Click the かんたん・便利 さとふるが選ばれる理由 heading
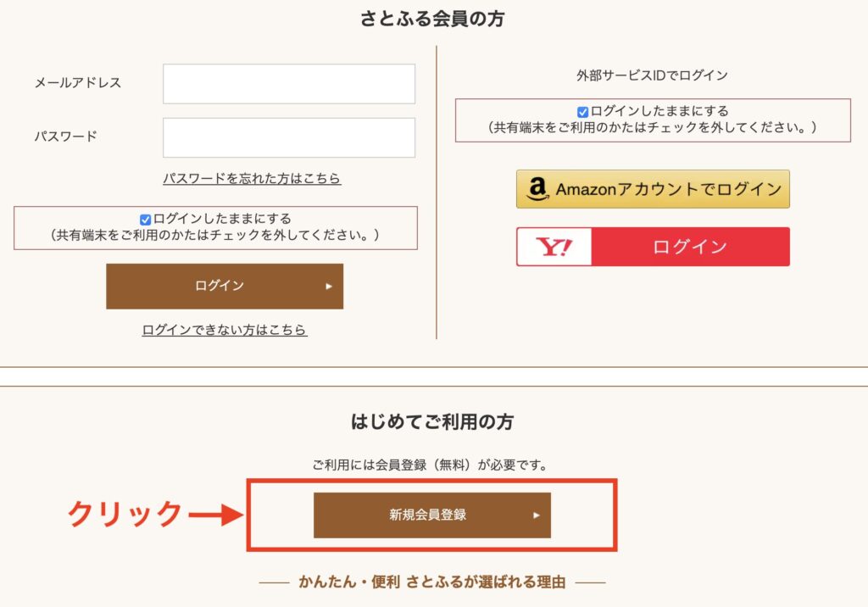Viewport: 868px width, 607px height. tap(432, 582)
